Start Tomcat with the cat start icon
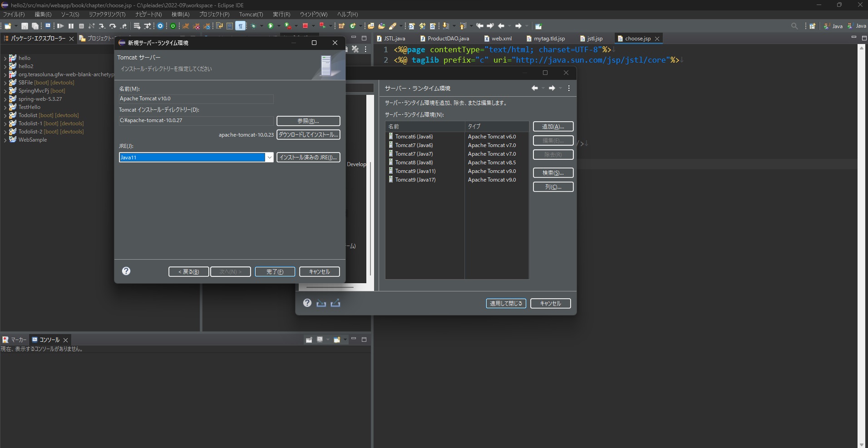This screenshot has height=448, width=868. 186,26
